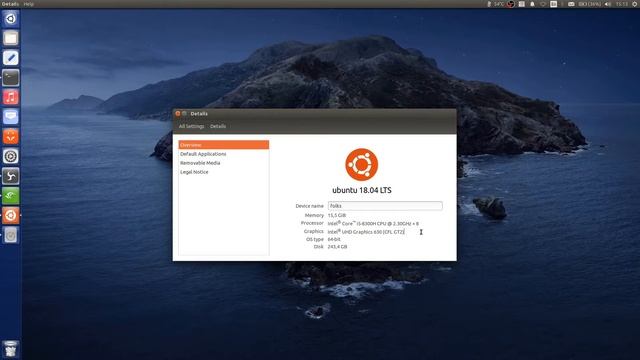Open System Settings gear in dock
The height and width of the screenshot is (360, 640).
tap(11, 156)
